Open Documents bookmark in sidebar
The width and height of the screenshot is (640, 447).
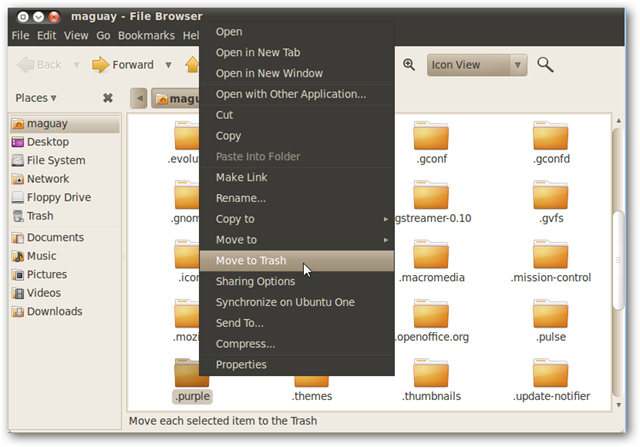tap(65, 238)
